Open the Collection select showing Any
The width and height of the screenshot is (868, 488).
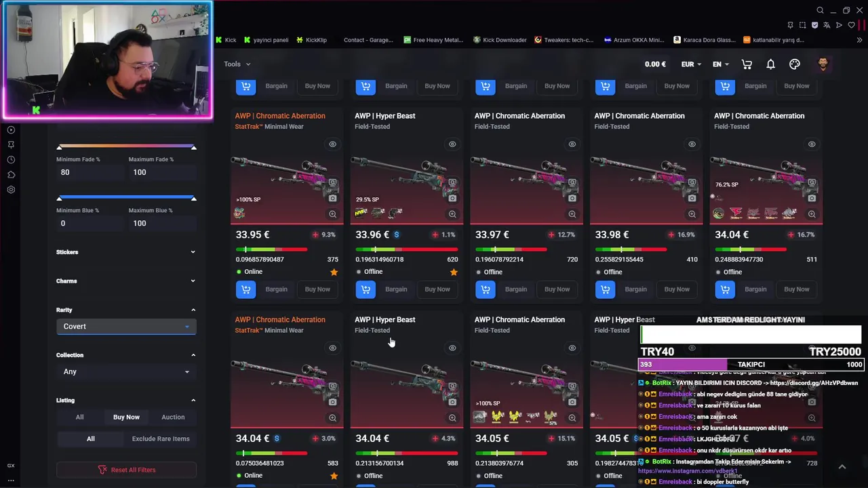126,371
